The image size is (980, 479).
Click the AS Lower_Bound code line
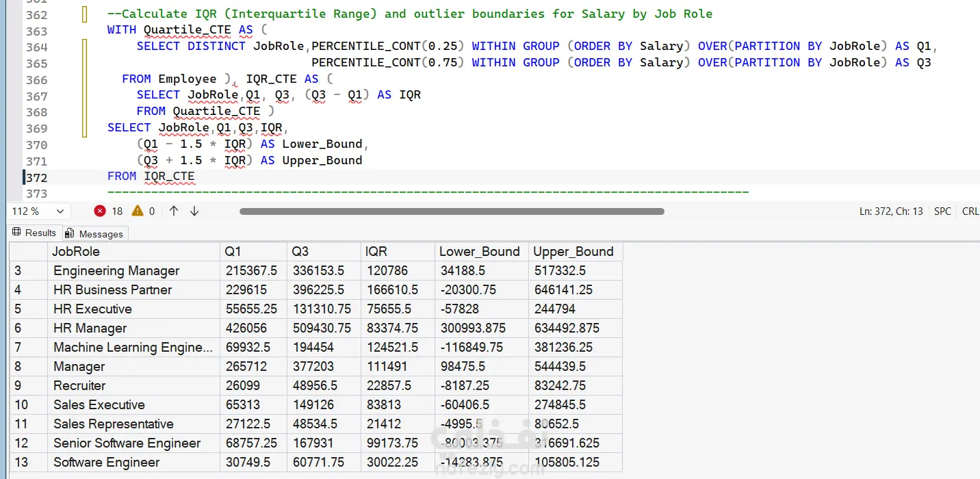tap(253, 144)
